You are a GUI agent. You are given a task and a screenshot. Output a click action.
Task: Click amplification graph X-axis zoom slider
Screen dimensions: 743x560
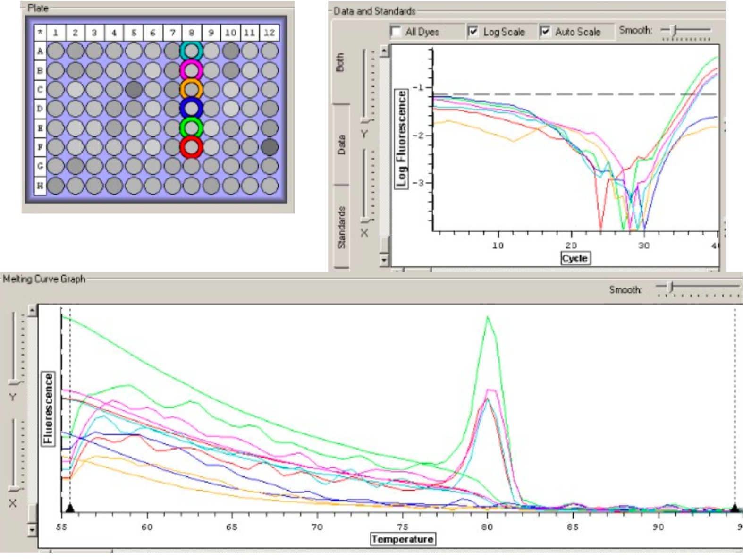coord(364,221)
